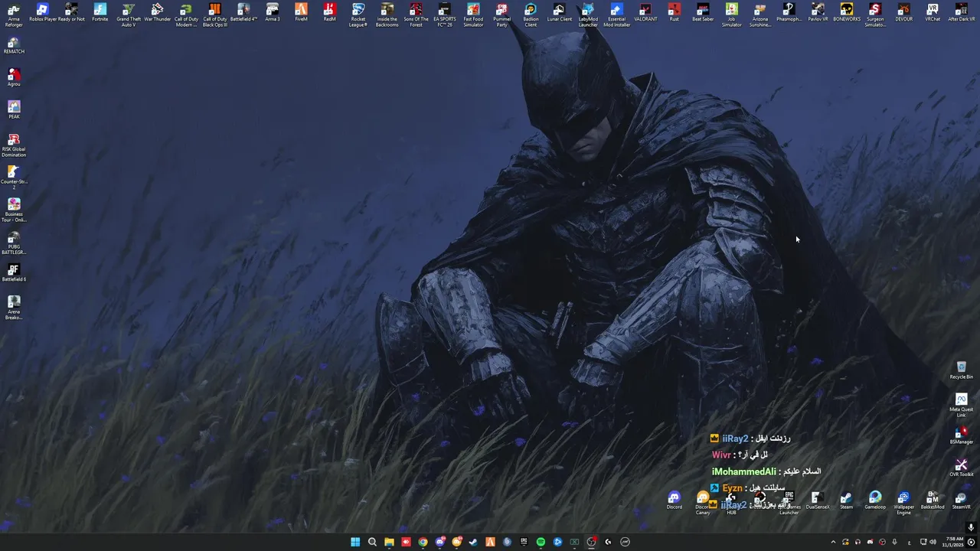Open the Agrou desktop shortcut

14,77
